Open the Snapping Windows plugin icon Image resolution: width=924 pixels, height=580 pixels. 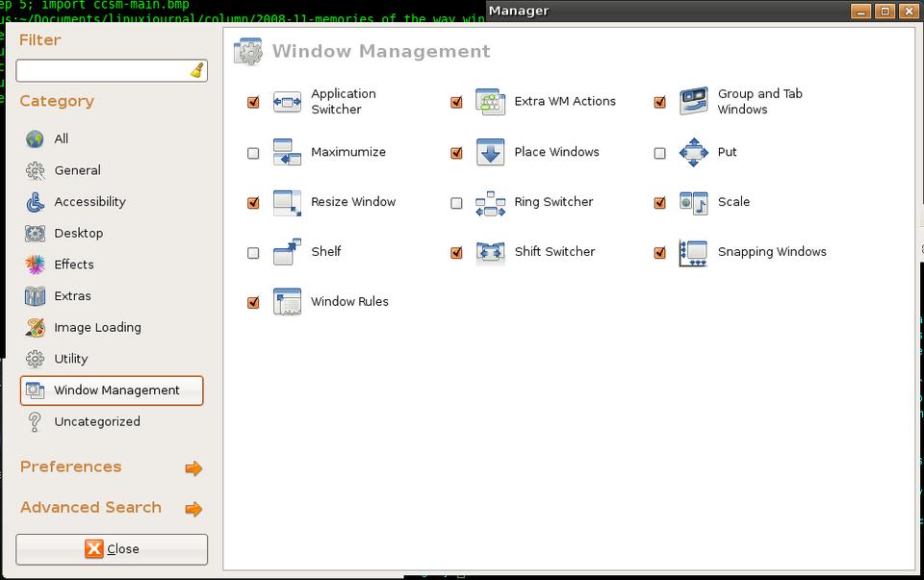click(x=693, y=253)
